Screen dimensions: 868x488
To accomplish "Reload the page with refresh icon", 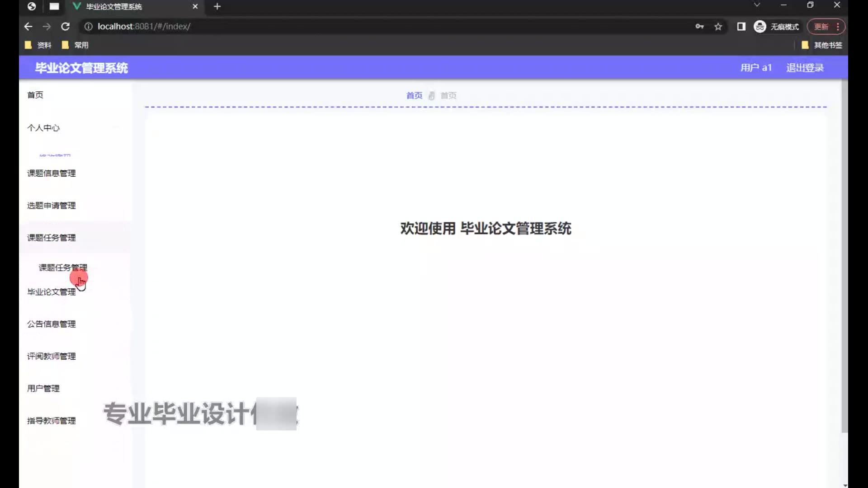I will pos(66,27).
